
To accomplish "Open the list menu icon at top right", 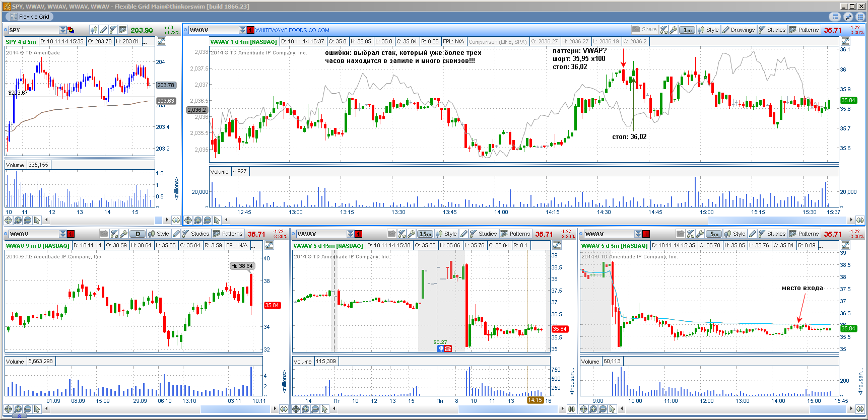I will tap(860, 17).
